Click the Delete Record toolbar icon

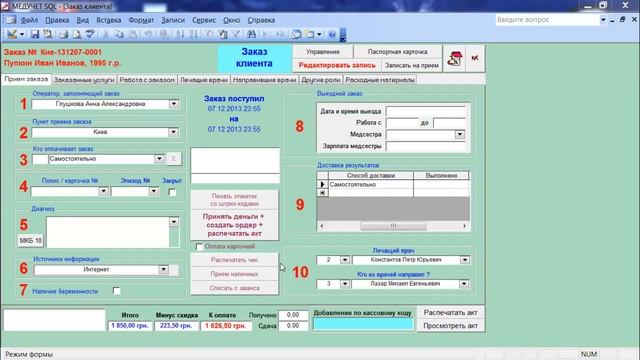click(281, 34)
